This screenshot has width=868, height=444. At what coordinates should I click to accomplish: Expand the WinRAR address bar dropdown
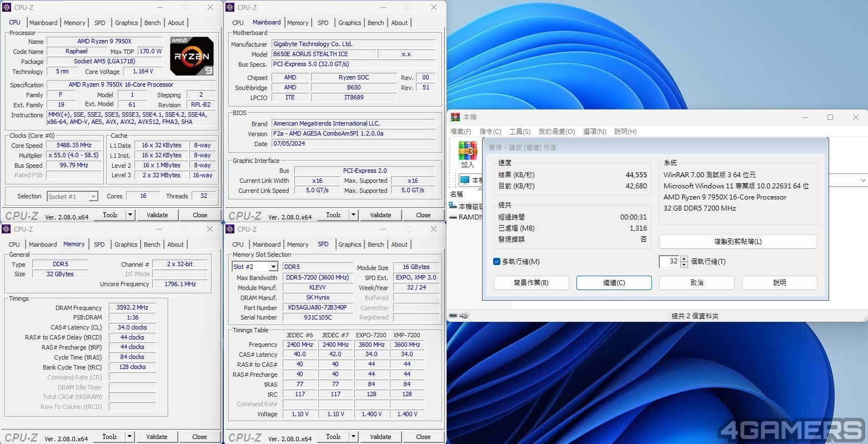(x=863, y=181)
